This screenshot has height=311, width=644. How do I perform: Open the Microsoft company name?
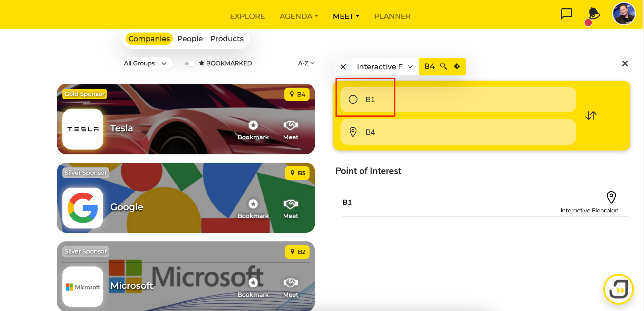[132, 286]
